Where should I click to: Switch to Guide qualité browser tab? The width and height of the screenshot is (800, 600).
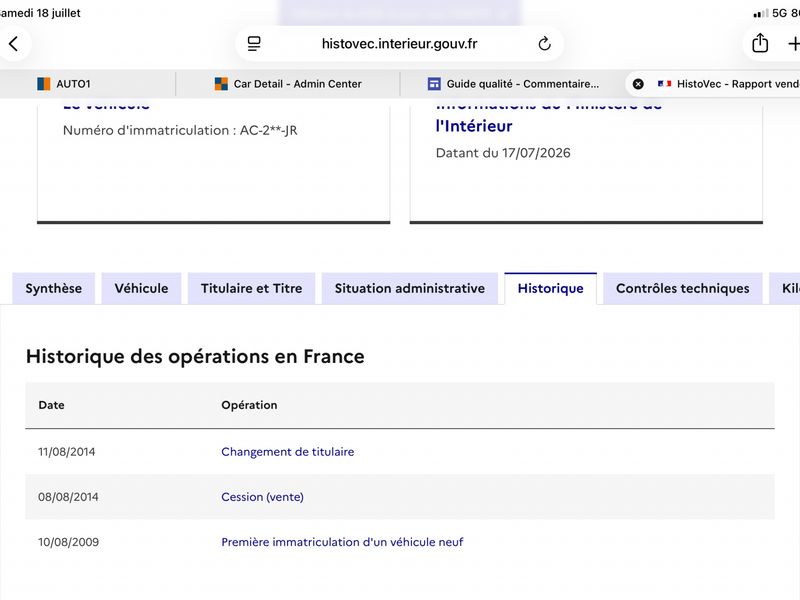[x=513, y=84]
